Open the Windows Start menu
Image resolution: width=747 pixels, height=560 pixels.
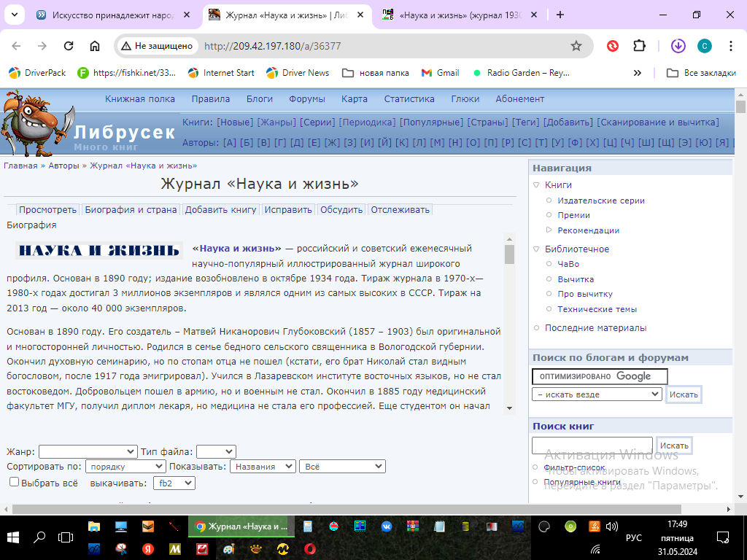click(13, 537)
